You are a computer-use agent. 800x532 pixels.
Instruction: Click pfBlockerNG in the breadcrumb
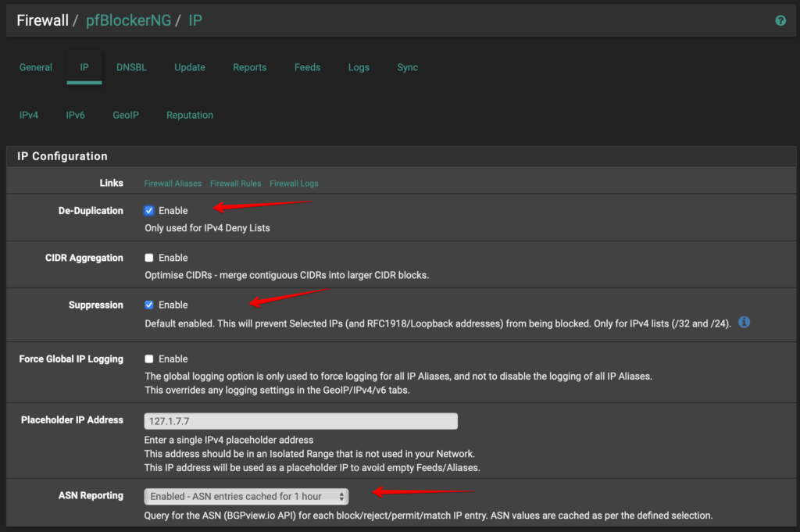[x=129, y=20]
